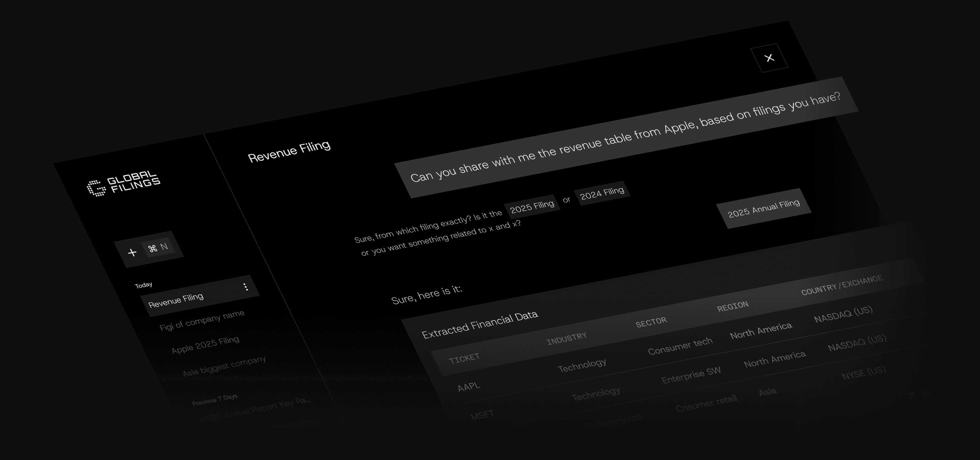Click the faint arrow icon below NYSE
This screenshot has width=980, height=460.
coord(911,396)
